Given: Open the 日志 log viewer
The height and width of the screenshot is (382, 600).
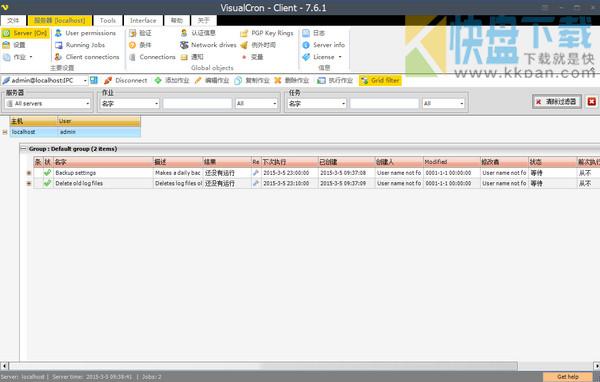Looking at the screenshot, I should [313, 33].
